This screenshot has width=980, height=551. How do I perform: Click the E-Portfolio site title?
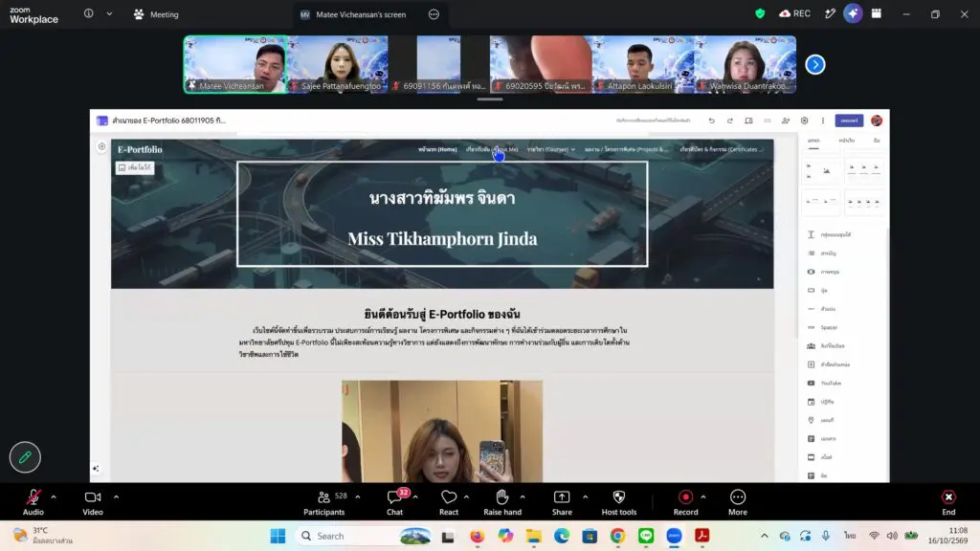140,149
